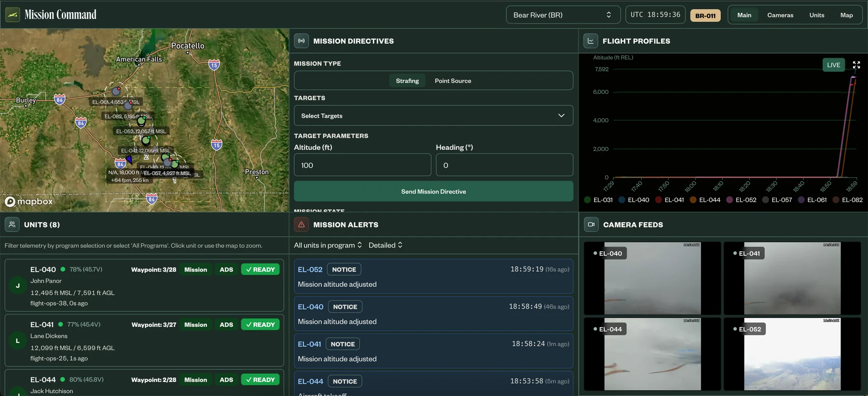Viewport: 868px width, 396px height.
Task: Open EL-040 link in mission alerts
Action: point(311,307)
